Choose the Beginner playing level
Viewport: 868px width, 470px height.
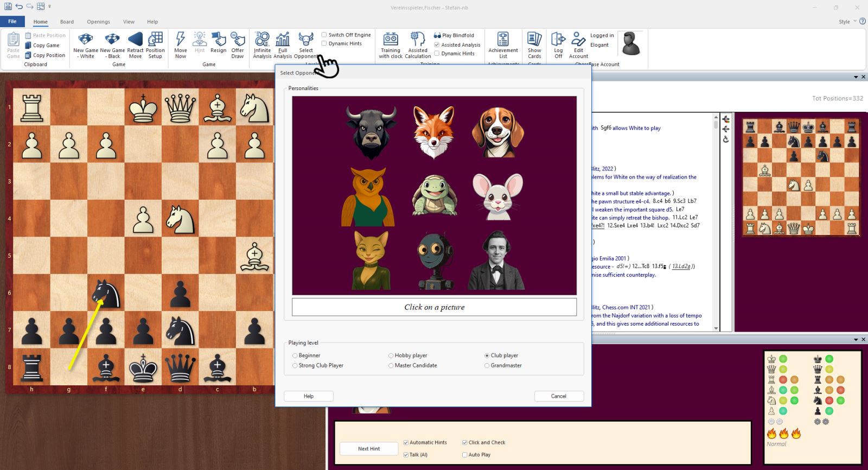tap(295, 356)
